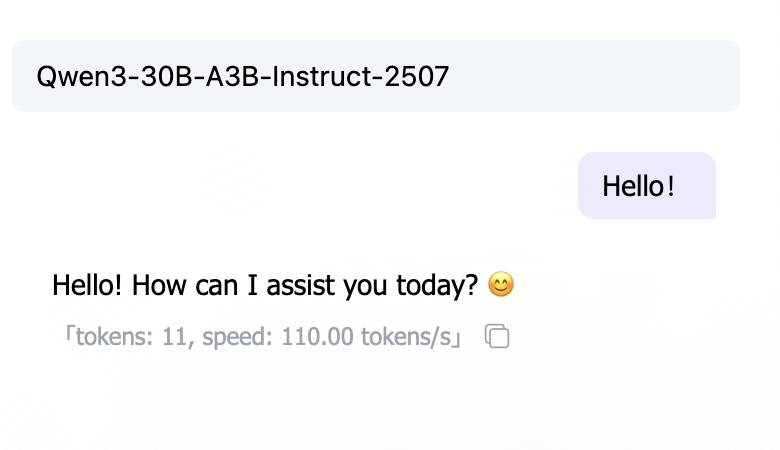This screenshot has width=780, height=450.
Task: Click the gray token statistics line
Action: pyautogui.click(x=262, y=337)
